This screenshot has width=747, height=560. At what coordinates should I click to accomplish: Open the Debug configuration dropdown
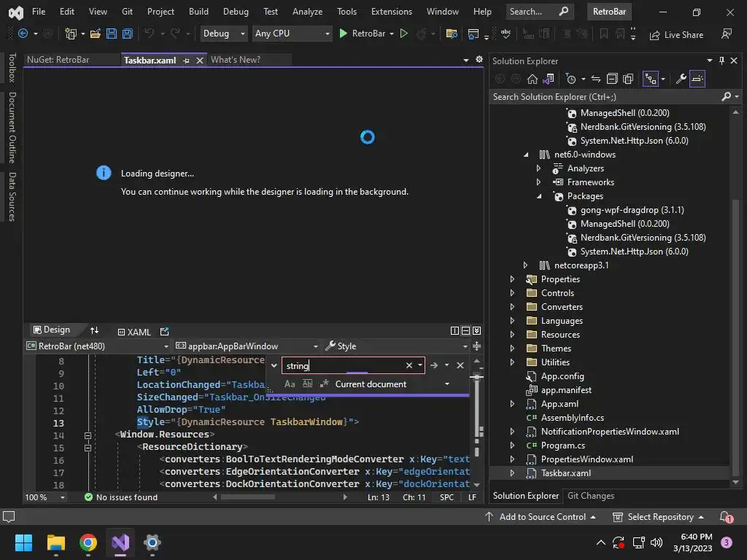tap(223, 34)
